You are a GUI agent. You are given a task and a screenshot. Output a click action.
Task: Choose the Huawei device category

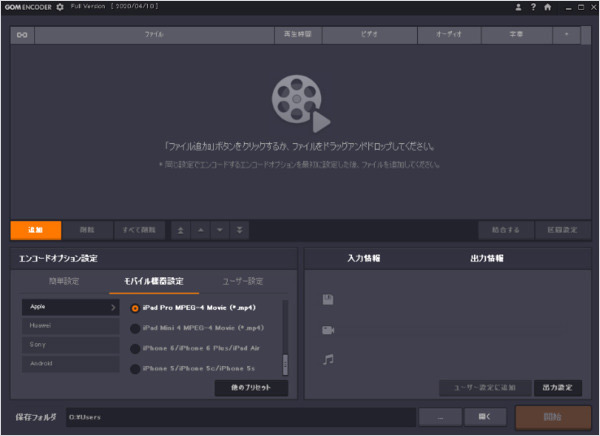[71, 326]
